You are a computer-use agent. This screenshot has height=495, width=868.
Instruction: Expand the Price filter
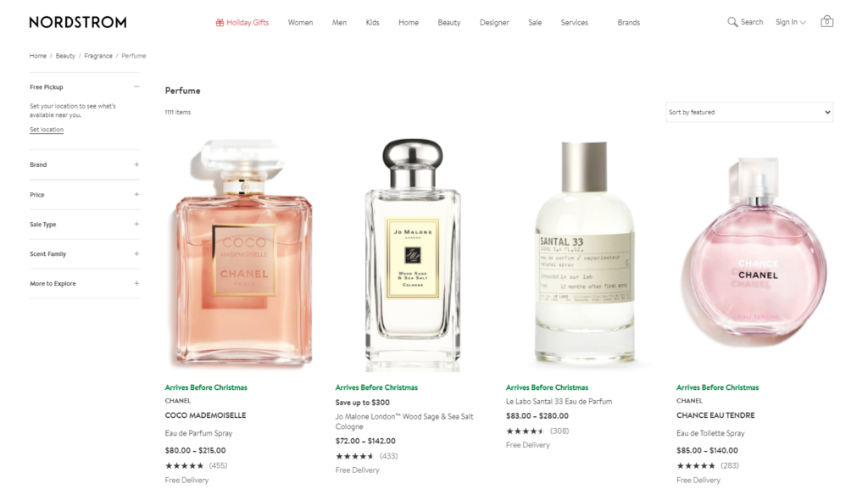[84, 195]
